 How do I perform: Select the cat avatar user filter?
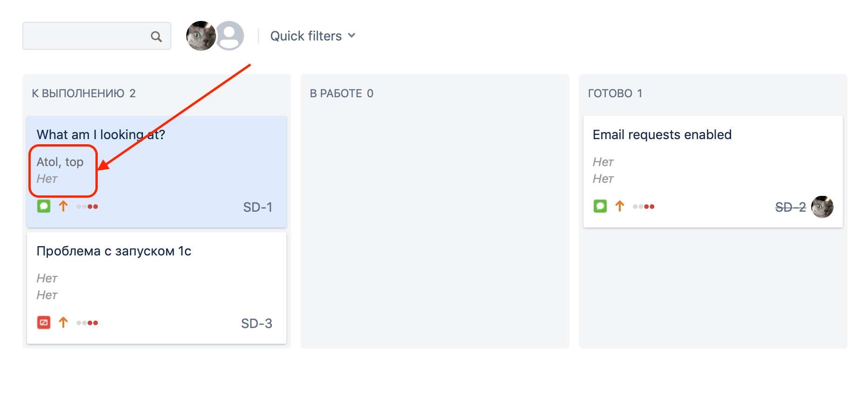pyautogui.click(x=201, y=36)
